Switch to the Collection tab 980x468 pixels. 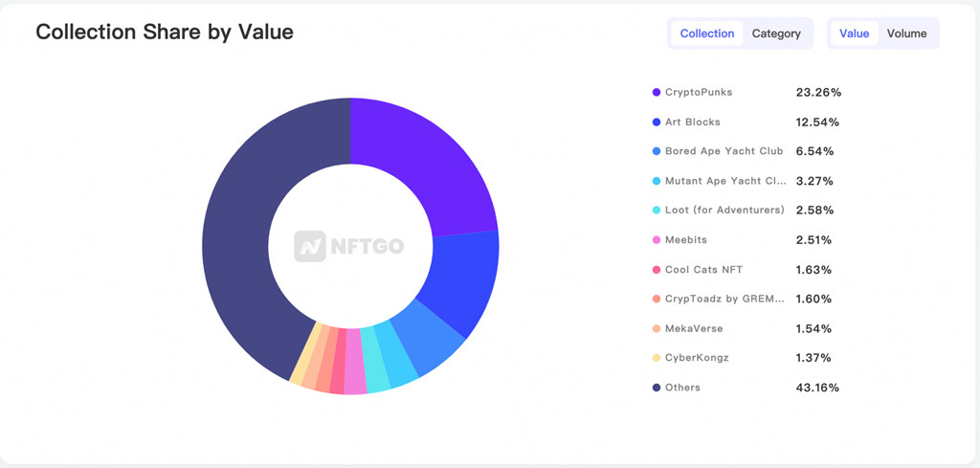tap(707, 33)
